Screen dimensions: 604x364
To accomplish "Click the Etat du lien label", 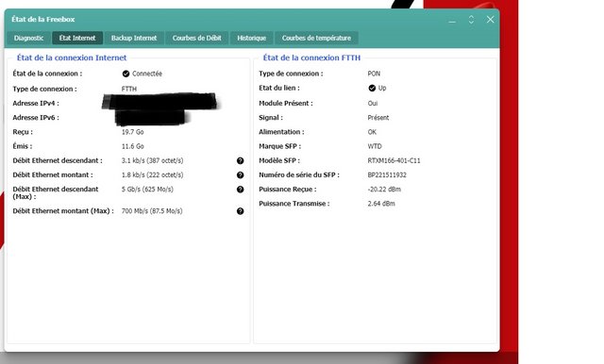I will coord(279,88).
